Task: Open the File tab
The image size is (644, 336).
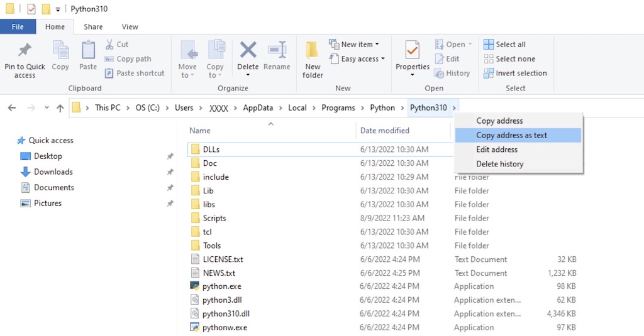Action: coord(18,26)
